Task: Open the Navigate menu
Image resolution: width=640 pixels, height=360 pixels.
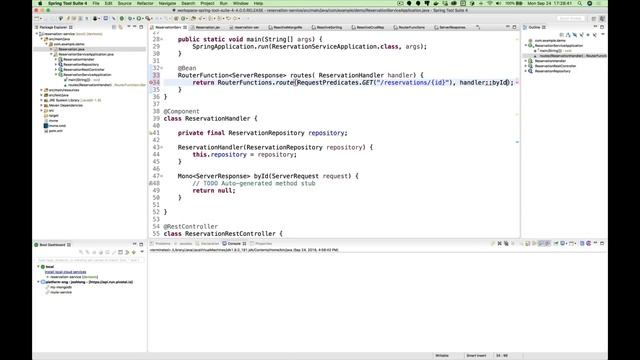Action: tap(167, 3)
